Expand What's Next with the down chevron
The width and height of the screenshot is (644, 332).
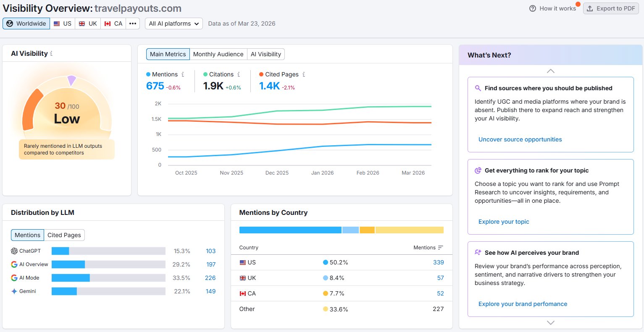[x=551, y=323]
